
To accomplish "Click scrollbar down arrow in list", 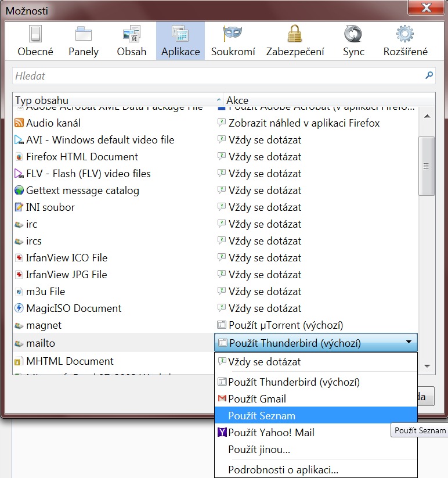I will [427, 366].
